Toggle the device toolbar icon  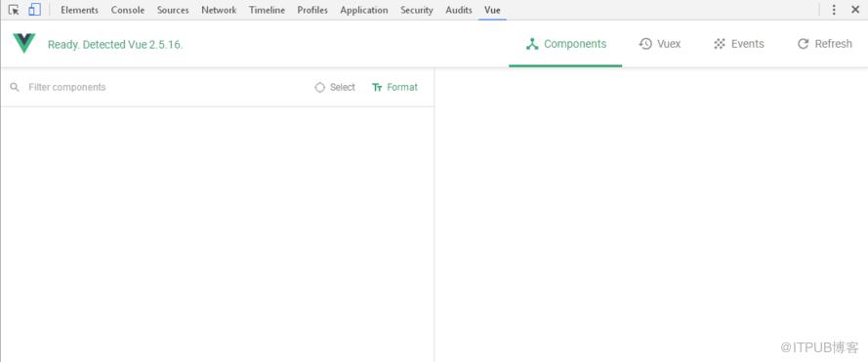point(34,10)
